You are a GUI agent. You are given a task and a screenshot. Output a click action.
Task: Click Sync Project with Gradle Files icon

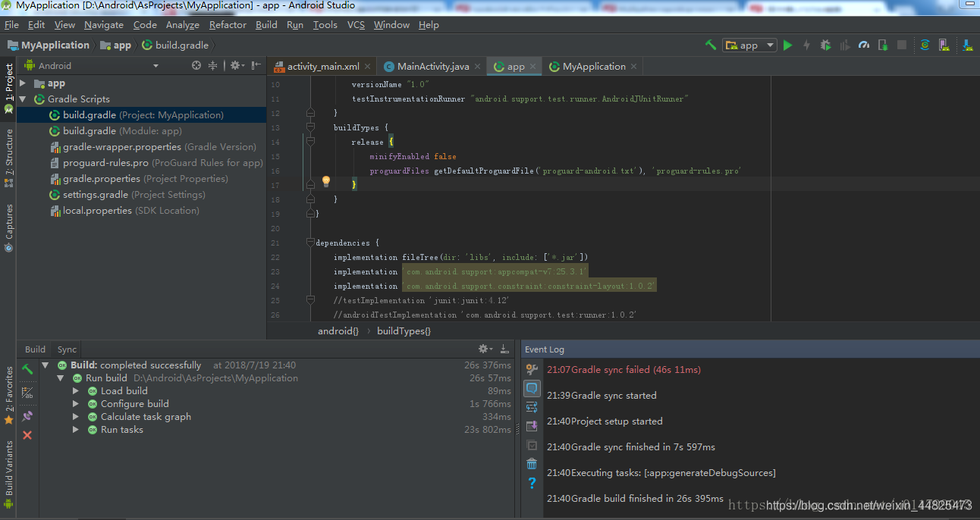(925, 45)
